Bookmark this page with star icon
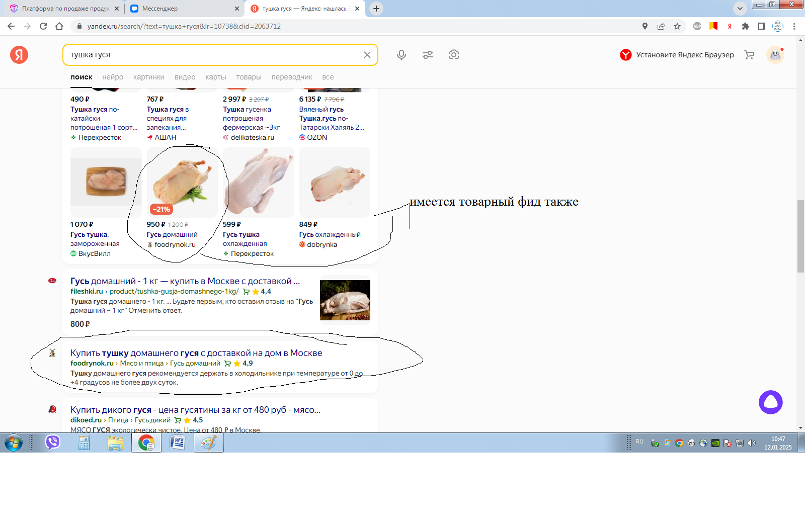This screenshot has height=532, width=805. pyautogui.click(x=677, y=26)
